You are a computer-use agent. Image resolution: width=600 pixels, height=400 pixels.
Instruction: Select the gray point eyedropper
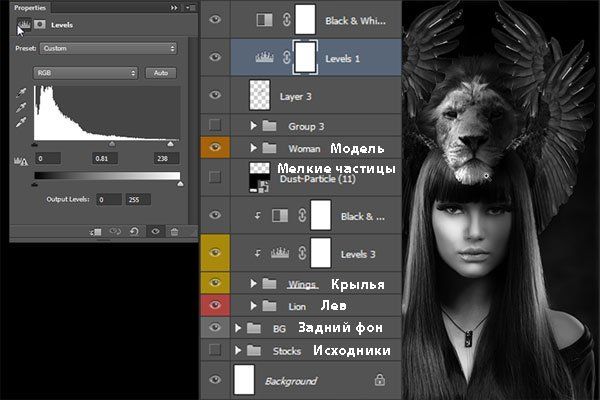point(21,108)
